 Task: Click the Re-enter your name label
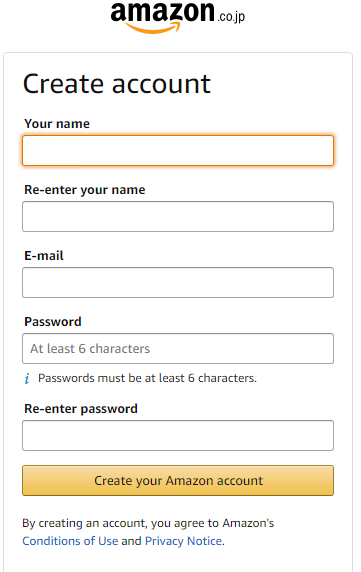85,190
